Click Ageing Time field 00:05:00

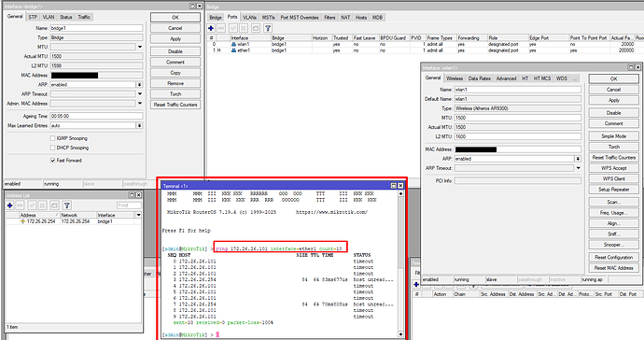(x=96, y=116)
